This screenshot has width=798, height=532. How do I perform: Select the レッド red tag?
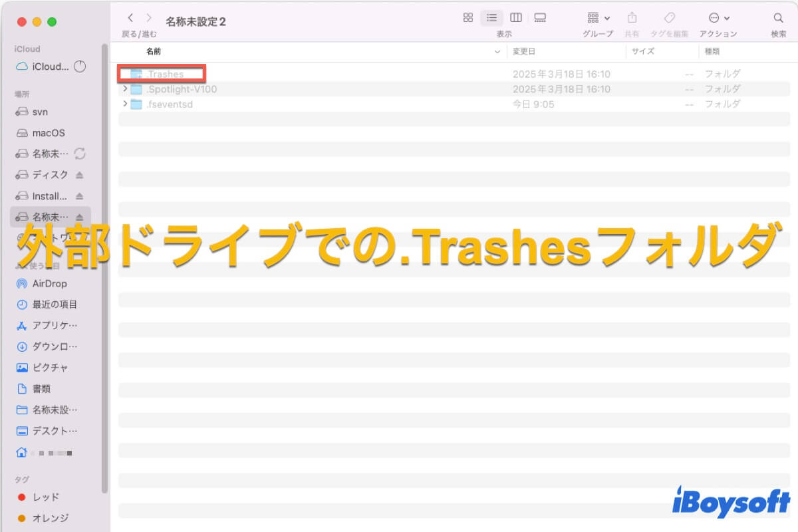coord(45,497)
